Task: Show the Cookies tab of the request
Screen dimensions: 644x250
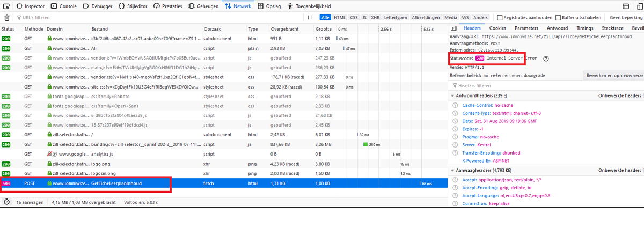Action: pyautogui.click(x=497, y=28)
